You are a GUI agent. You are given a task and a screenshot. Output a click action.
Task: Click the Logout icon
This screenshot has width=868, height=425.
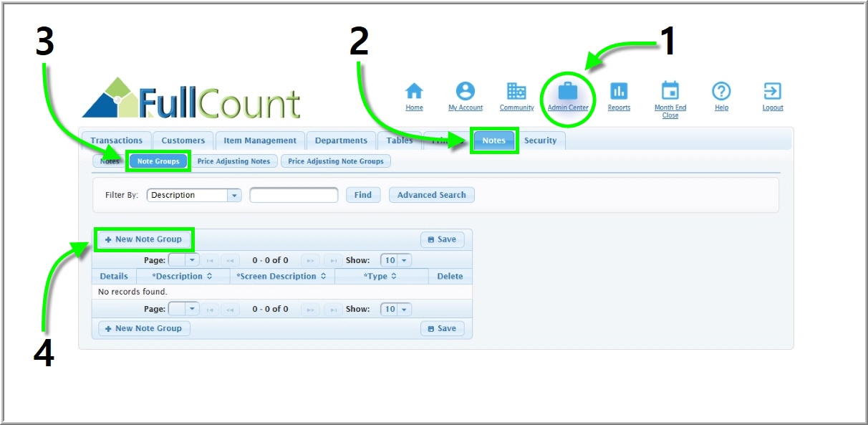(773, 92)
